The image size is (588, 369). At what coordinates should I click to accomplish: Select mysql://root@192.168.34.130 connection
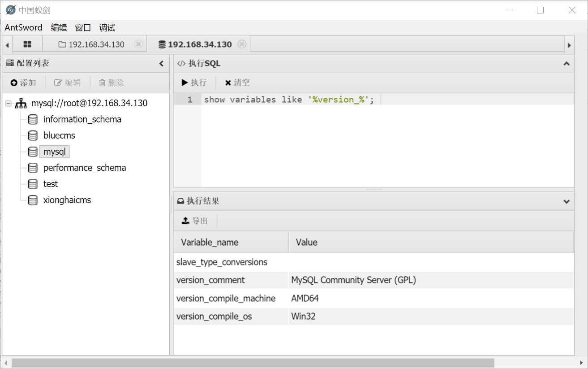[89, 103]
